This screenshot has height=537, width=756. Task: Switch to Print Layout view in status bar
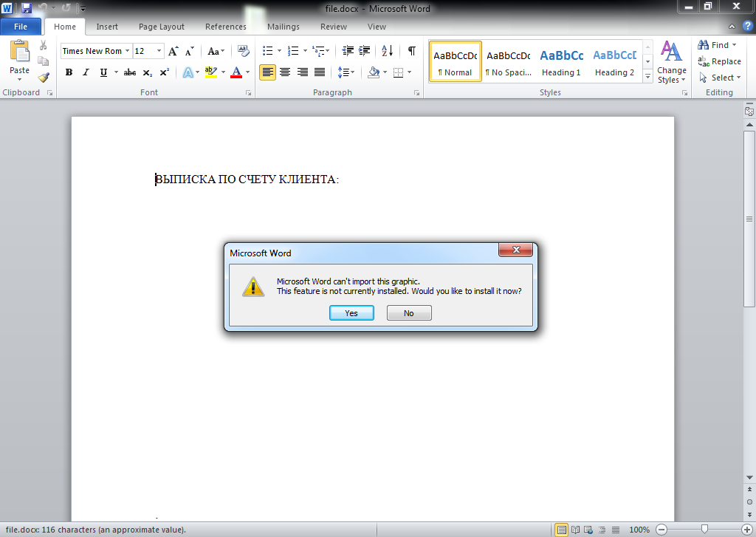561,530
